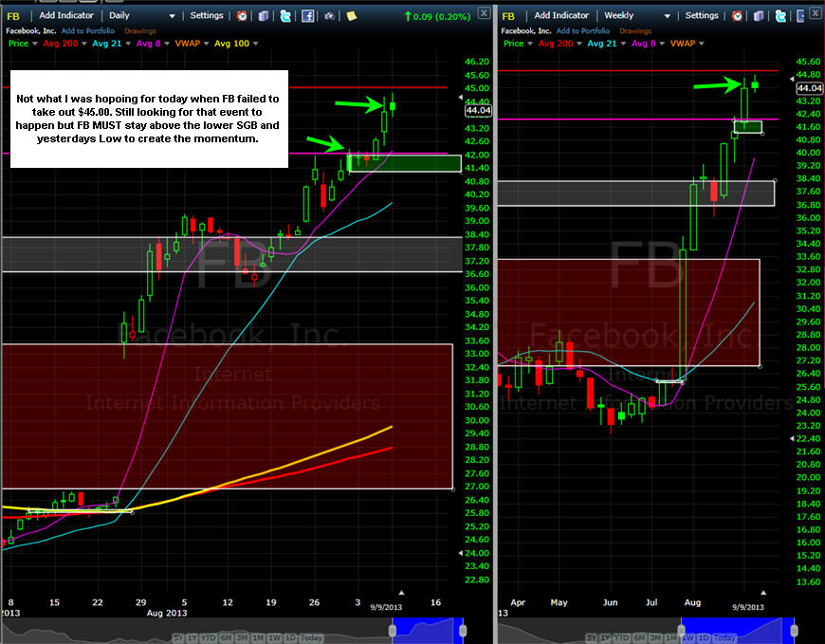Click Add Indicator in Weekly chart
This screenshot has width=825, height=644.
coord(561,15)
